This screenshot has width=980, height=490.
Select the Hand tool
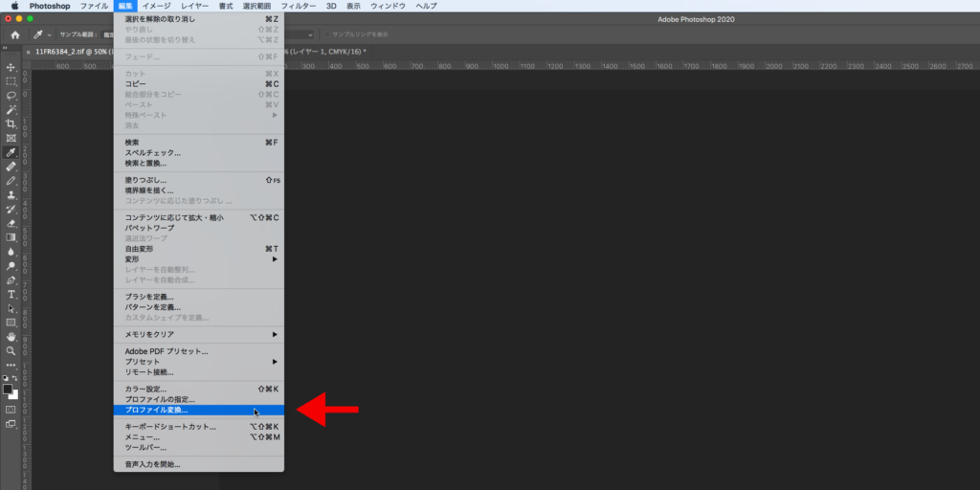click(11, 337)
